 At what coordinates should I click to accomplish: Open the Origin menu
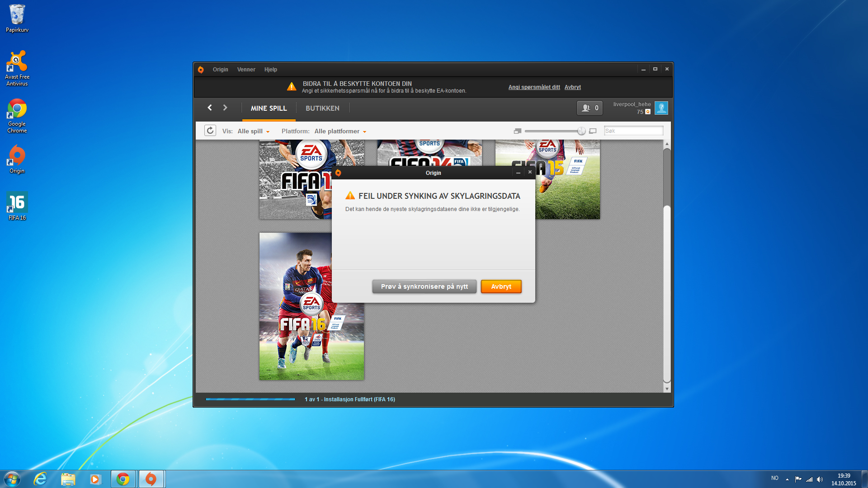tap(220, 70)
